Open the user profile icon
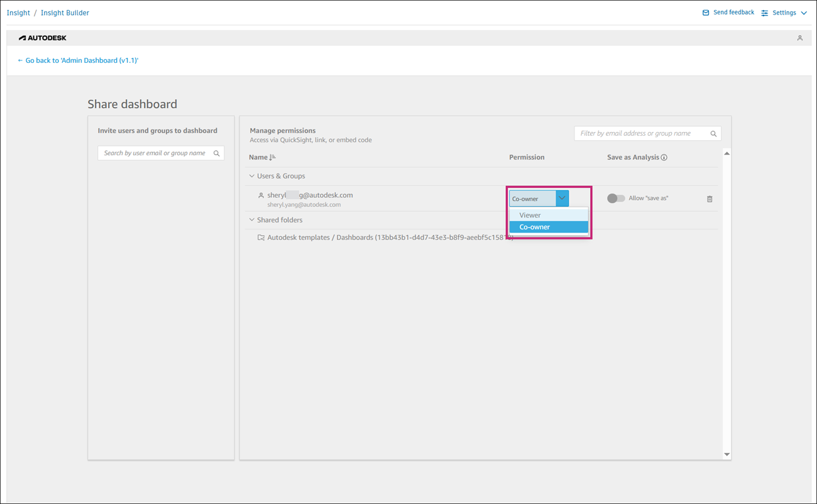The height and width of the screenshot is (504, 817). pyautogui.click(x=800, y=38)
